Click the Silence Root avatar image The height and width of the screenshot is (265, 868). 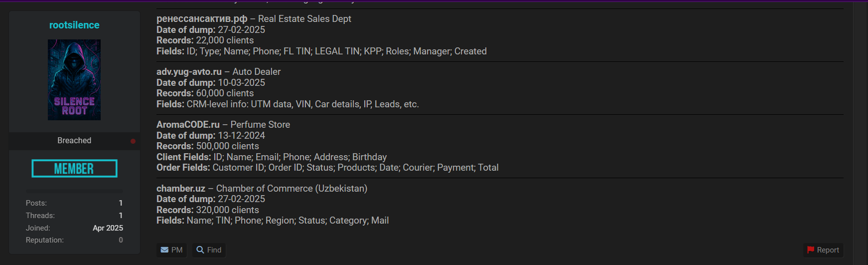(74, 80)
